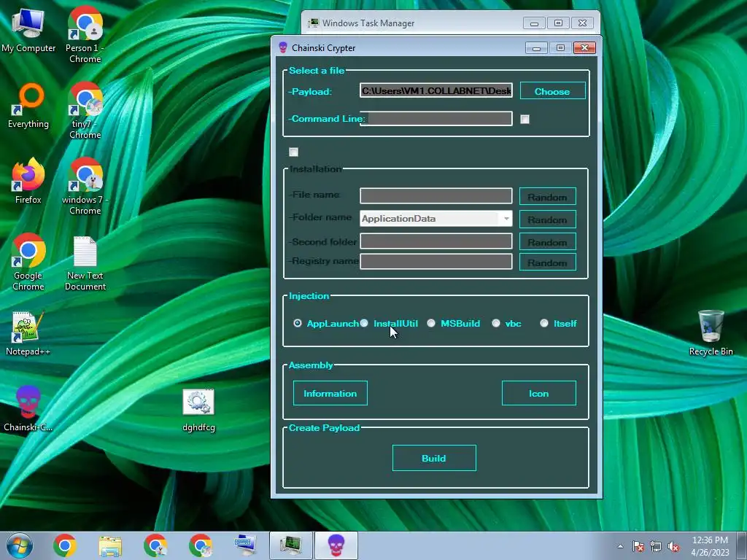Open Windows Explorer from the taskbar
The width and height of the screenshot is (747, 560).
[x=110, y=545]
